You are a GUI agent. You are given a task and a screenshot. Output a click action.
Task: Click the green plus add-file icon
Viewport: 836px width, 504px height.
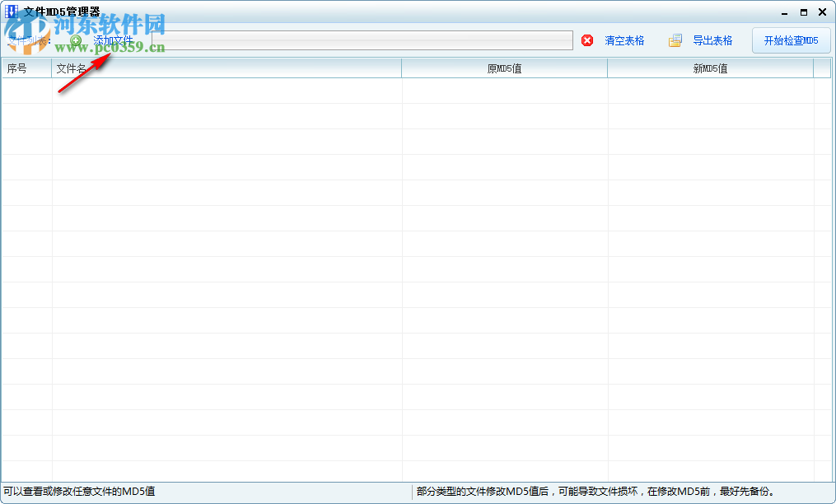coord(76,40)
